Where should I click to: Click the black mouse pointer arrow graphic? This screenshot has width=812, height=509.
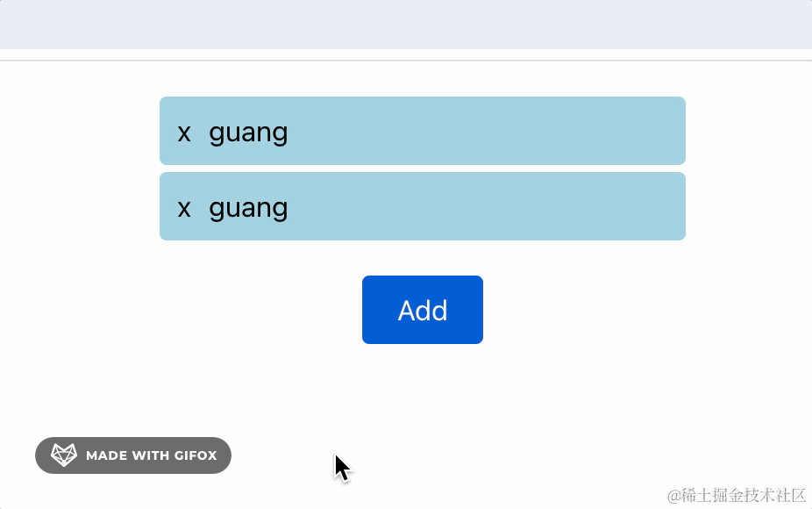[342, 468]
